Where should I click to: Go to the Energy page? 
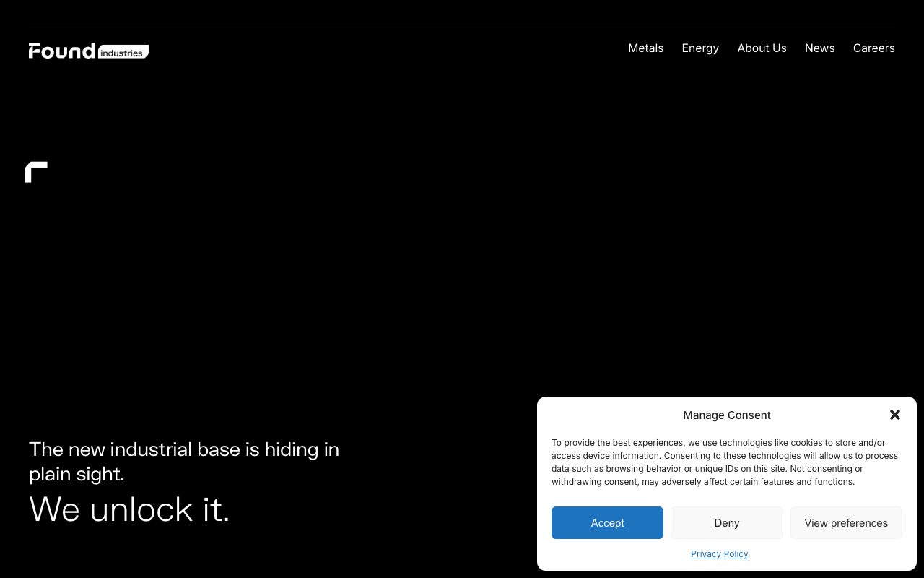coord(700,48)
